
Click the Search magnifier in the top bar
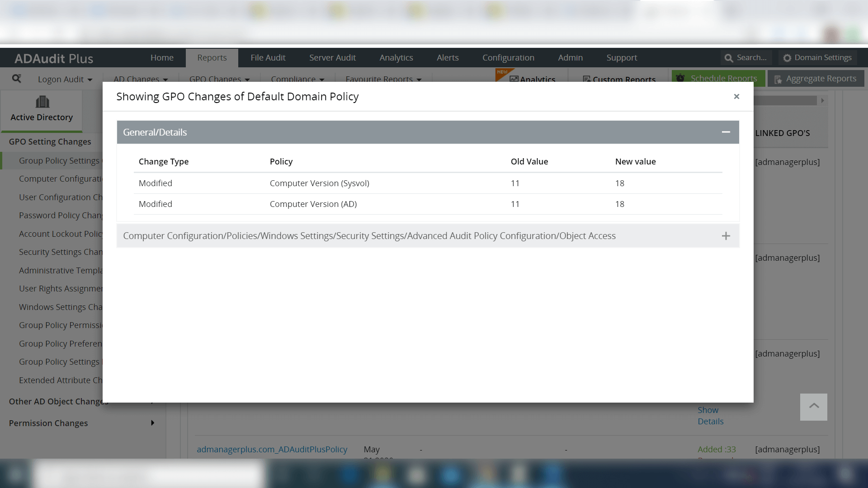coord(728,58)
